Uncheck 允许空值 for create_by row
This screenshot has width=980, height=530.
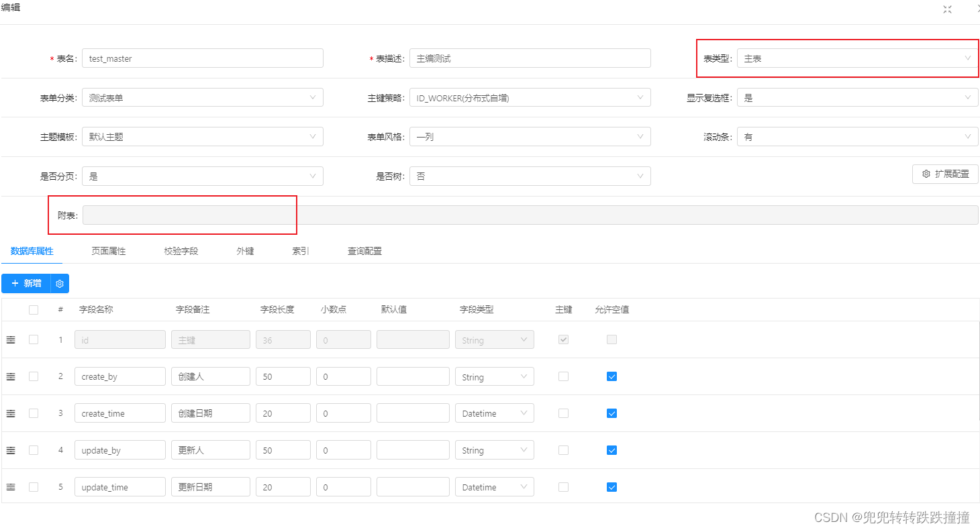point(611,376)
